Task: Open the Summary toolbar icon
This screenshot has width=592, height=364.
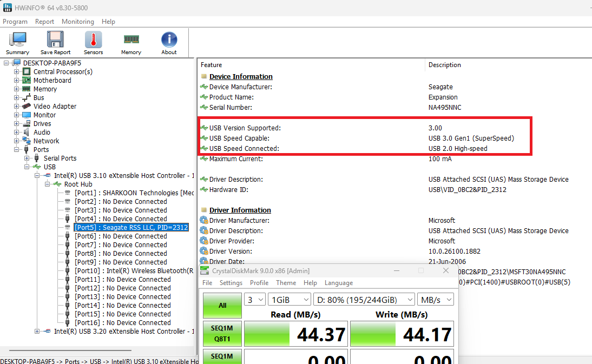Action: pos(17,39)
